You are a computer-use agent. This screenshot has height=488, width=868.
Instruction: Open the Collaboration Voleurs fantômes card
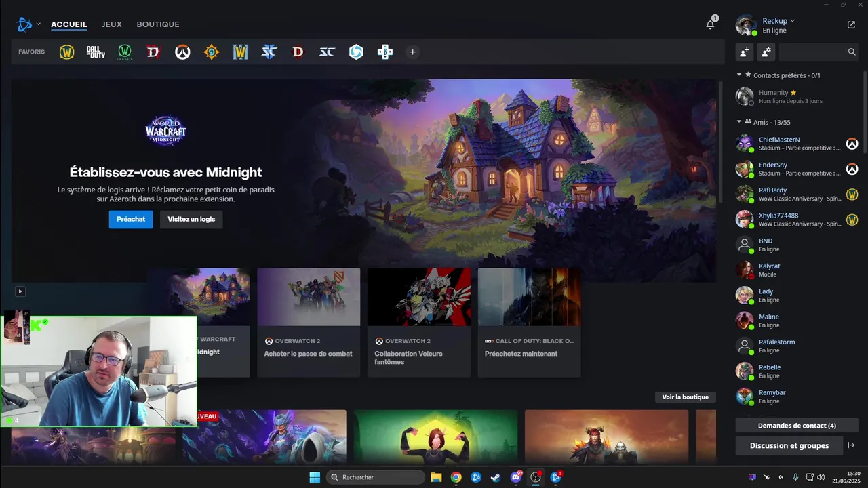click(x=419, y=323)
